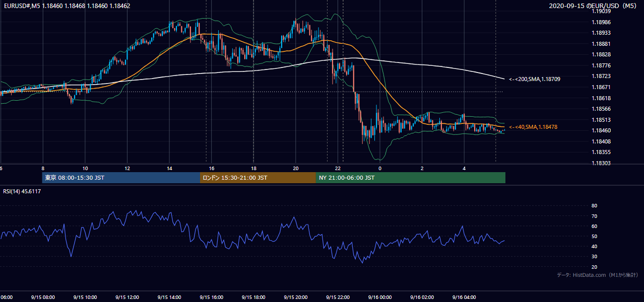The image size is (644, 302).
Task: Select the 9/15 16:00 time axis label
Action: [x=211, y=297]
